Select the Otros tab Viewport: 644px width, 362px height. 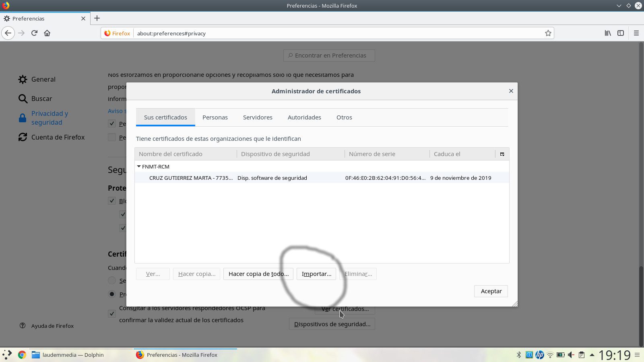coord(344,117)
